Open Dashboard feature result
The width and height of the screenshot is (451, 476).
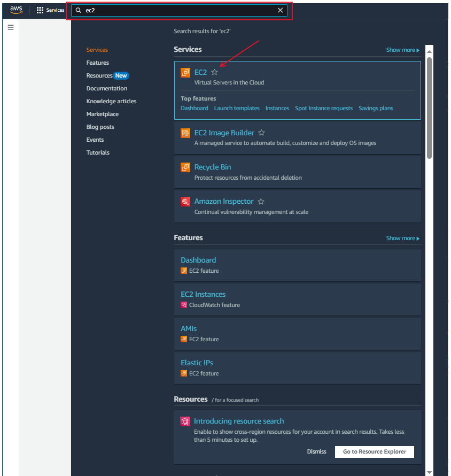point(198,260)
